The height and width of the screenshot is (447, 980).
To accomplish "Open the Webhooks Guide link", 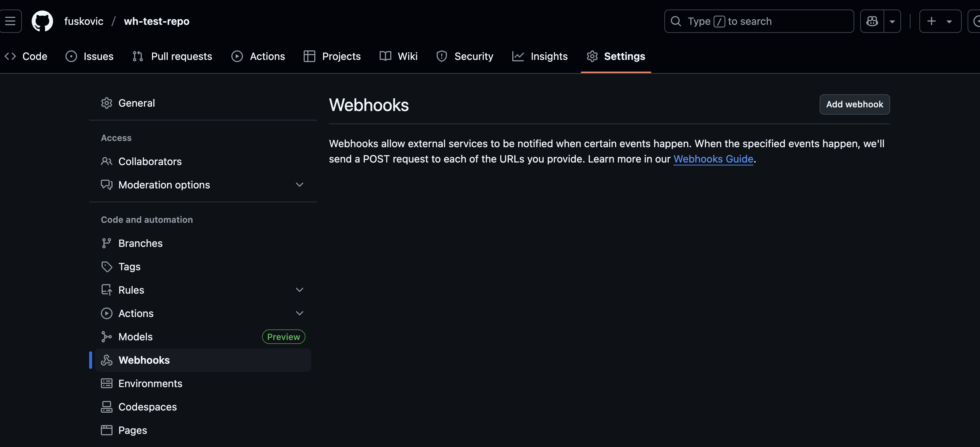I will 713,159.
